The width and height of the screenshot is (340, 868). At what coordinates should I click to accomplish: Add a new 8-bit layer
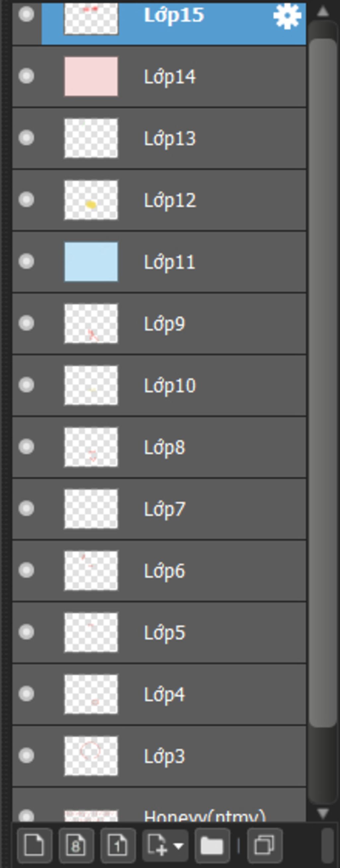tap(76, 844)
